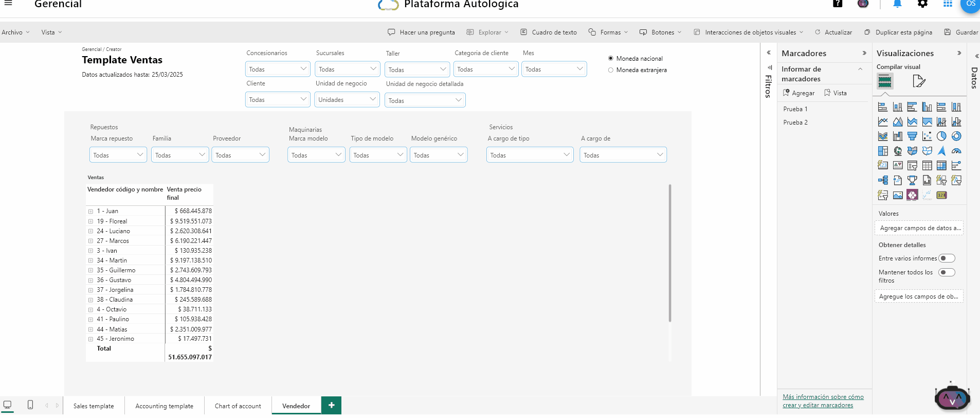The image size is (980, 418).
Task: Open the chatbot assistant avatar
Action: point(952,398)
